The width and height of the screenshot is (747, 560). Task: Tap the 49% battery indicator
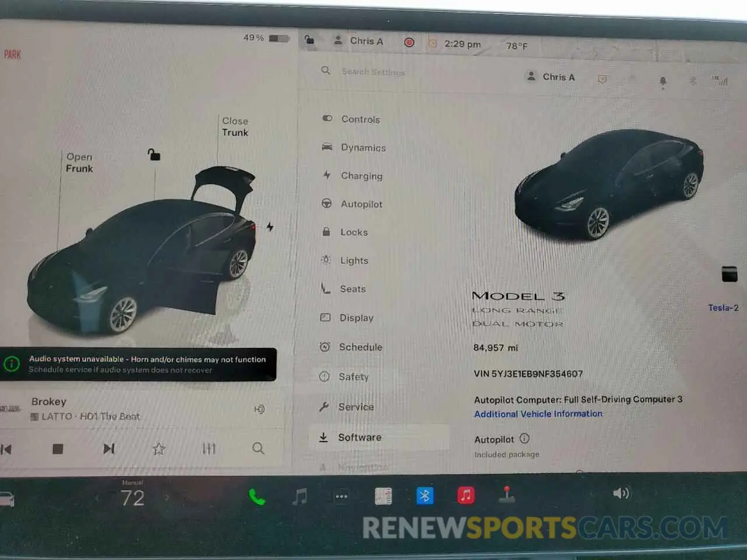tap(266, 38)
